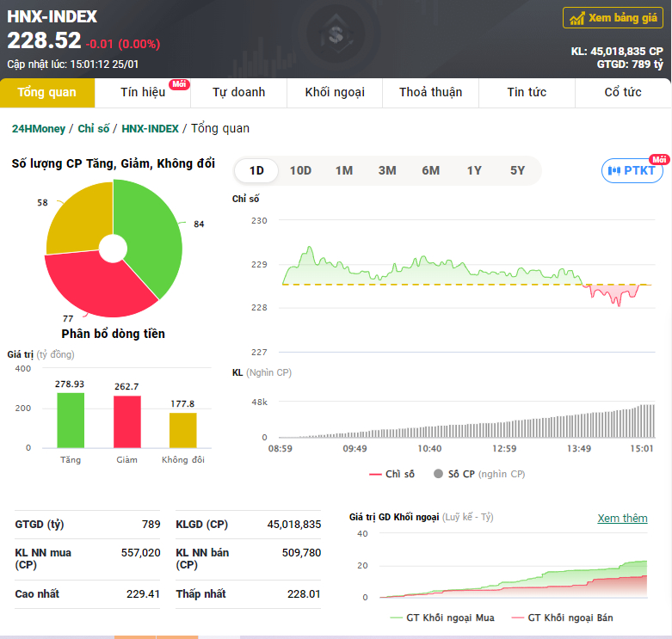The image size is (672, 639).
Task: Select the 1D time range
Action: pyautogui.click(x=256, y=170)
